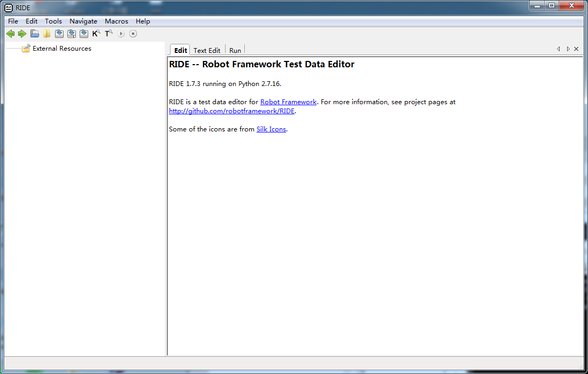Click the text 'RIDE is a test data editor for'

[x=214, y=102]
